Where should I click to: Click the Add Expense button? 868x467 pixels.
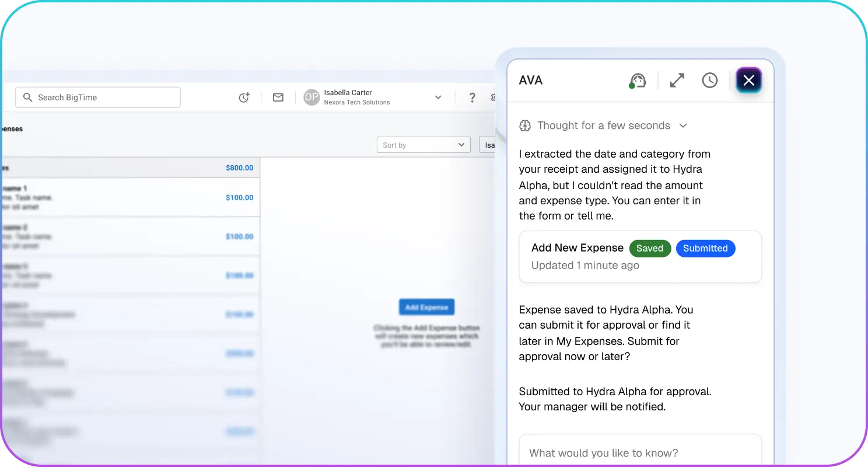[x=426, y=307]
